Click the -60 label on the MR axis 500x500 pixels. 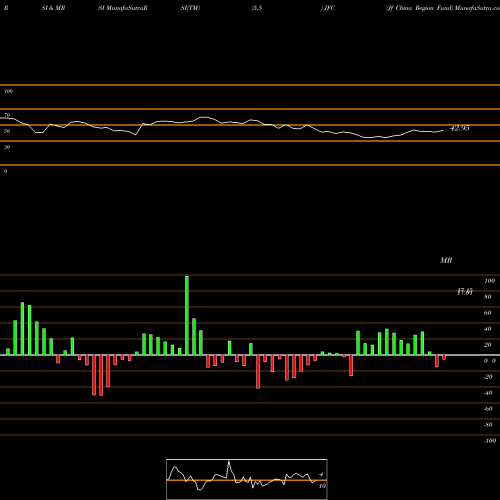[488, 409]
